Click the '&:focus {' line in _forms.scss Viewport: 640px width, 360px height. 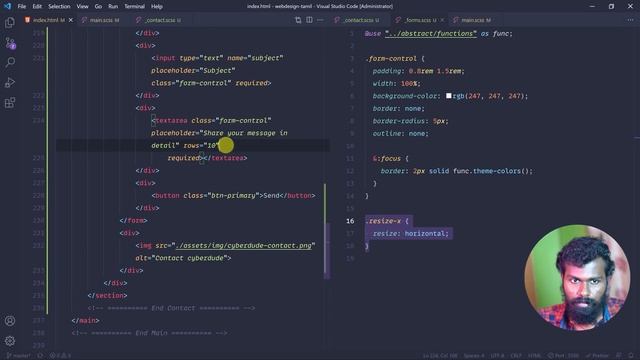[x=390, y=158]
